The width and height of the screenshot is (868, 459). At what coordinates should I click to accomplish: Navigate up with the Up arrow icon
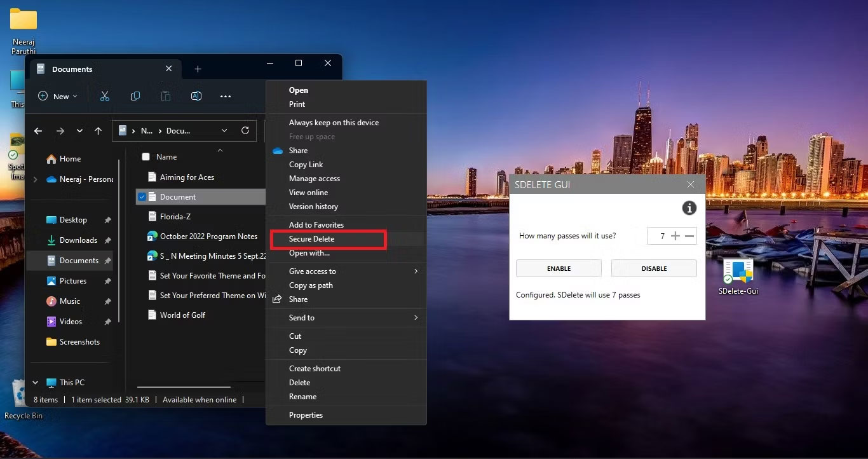(x=98, y=131)
